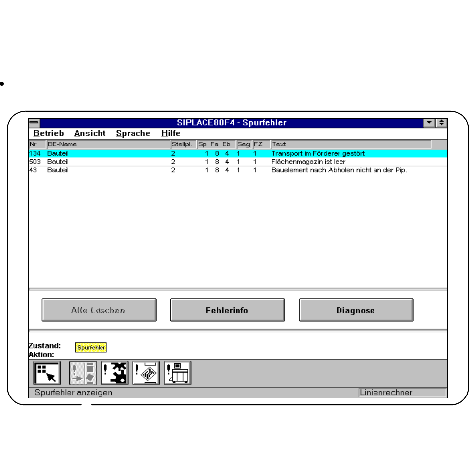
Task: Click the window minimize down-arrow button
Action: [x=429, y=123]
